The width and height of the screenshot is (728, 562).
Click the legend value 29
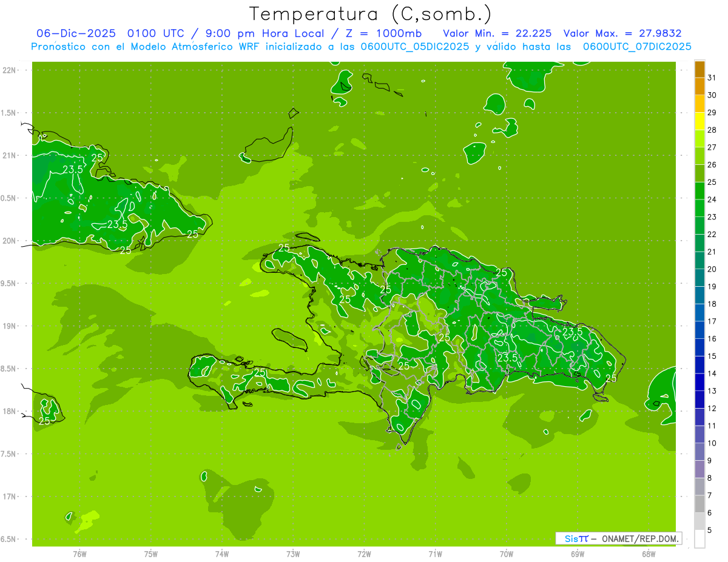pos(712,112)
